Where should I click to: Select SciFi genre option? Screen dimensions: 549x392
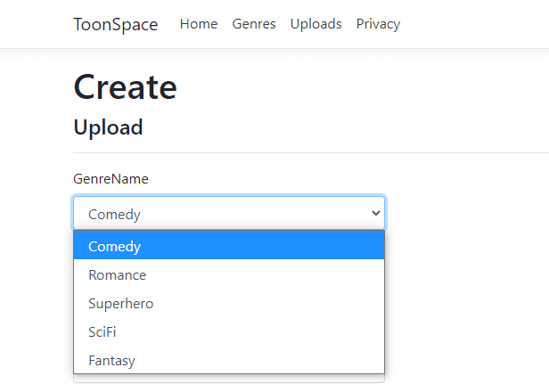tap(229, 331)
